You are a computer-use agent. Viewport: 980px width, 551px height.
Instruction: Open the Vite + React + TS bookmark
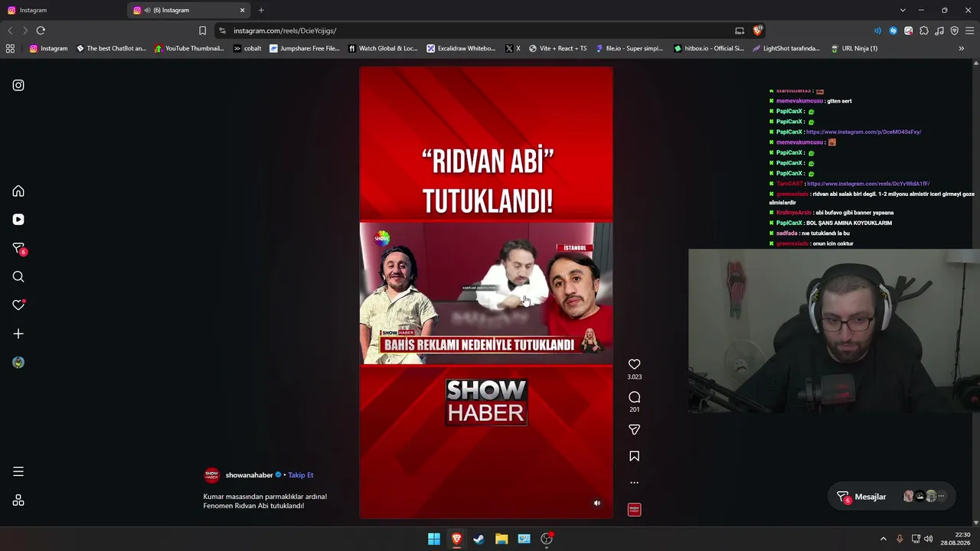(557, 48)
